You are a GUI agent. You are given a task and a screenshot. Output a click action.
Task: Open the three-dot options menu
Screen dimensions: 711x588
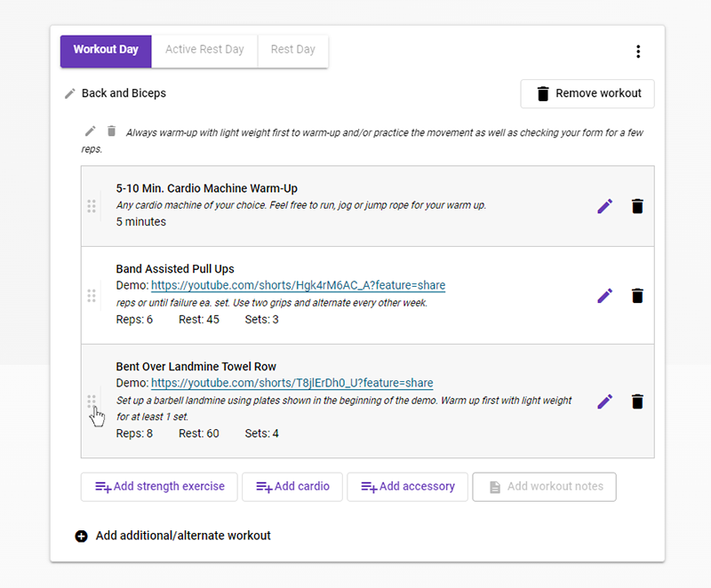(x=638, y=52)
